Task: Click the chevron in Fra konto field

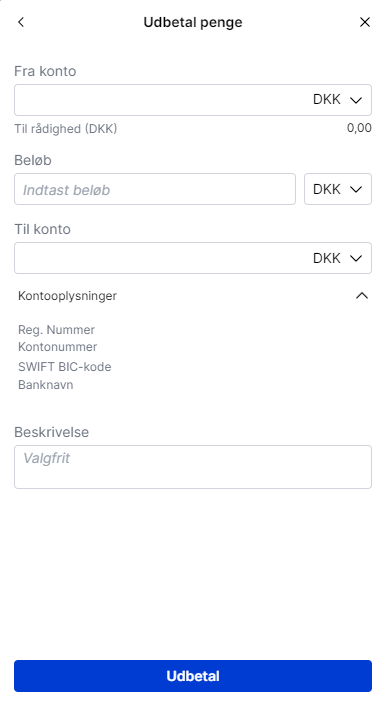Action: [x=356, y=100]
